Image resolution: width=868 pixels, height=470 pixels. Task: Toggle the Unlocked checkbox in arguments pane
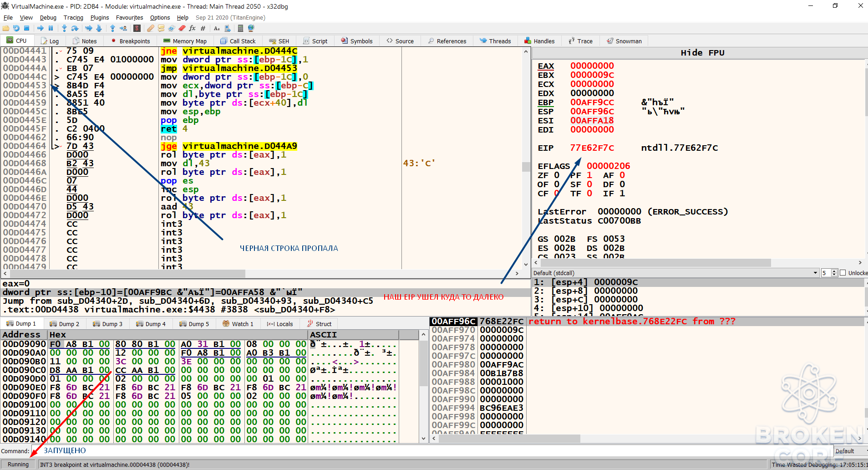tap(843, 273)
